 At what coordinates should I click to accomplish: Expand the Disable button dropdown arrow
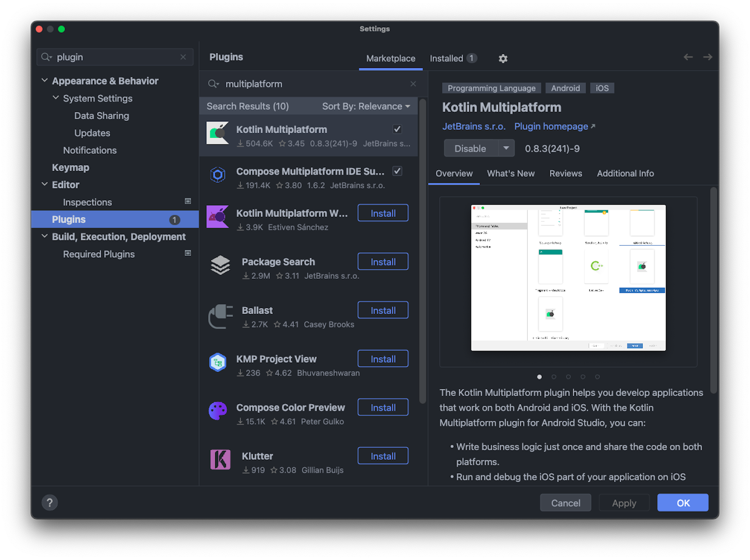point(506,148)
